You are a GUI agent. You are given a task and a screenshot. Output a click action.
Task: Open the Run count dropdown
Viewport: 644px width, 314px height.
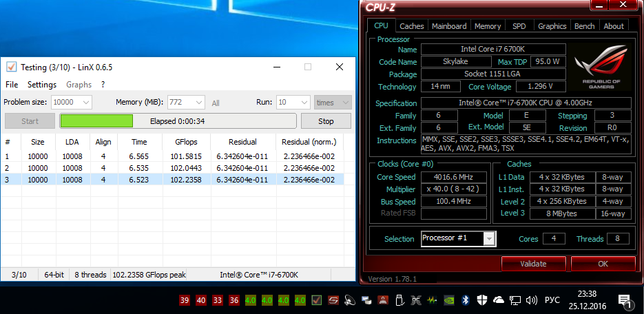[293, 102]
